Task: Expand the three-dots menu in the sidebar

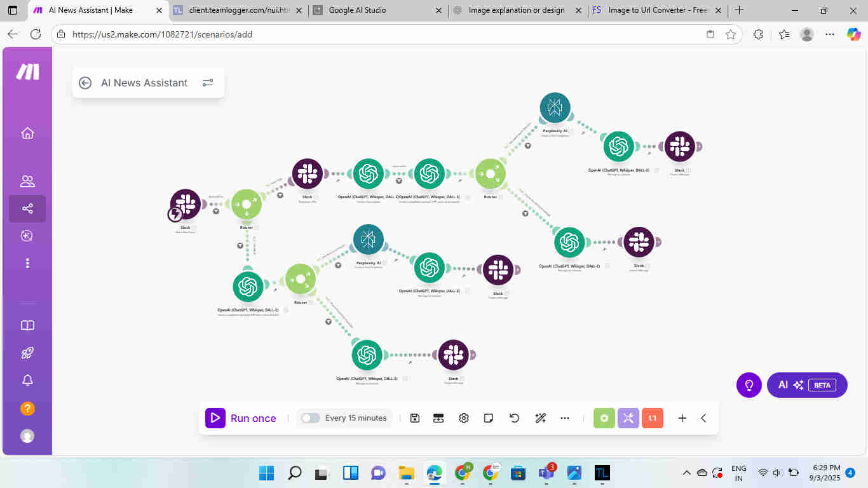Action: 27,263
